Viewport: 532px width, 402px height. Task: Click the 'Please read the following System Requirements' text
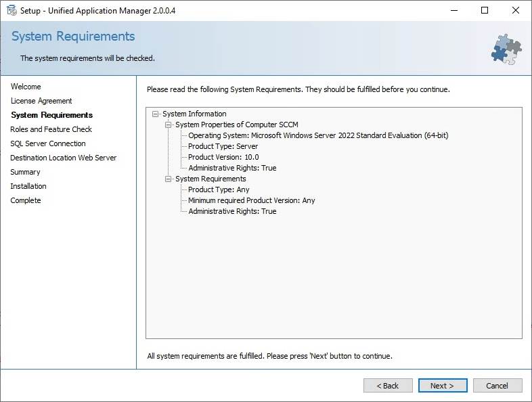(x=298, y=89)
